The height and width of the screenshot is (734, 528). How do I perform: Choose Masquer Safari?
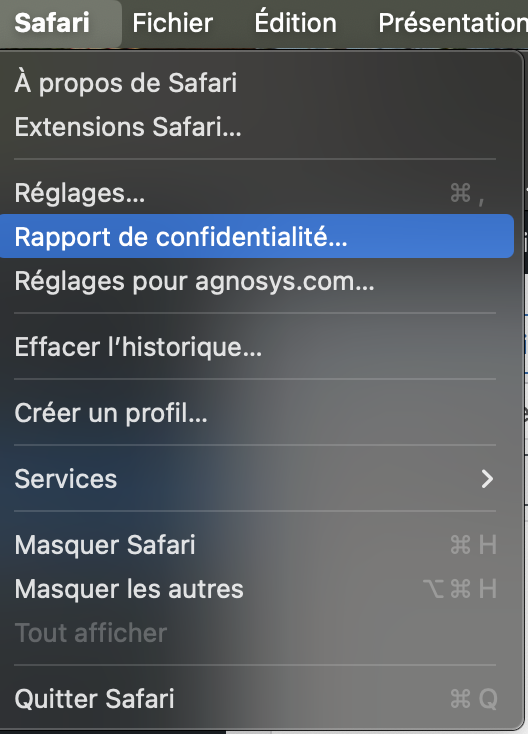click(x=257, y=544)
